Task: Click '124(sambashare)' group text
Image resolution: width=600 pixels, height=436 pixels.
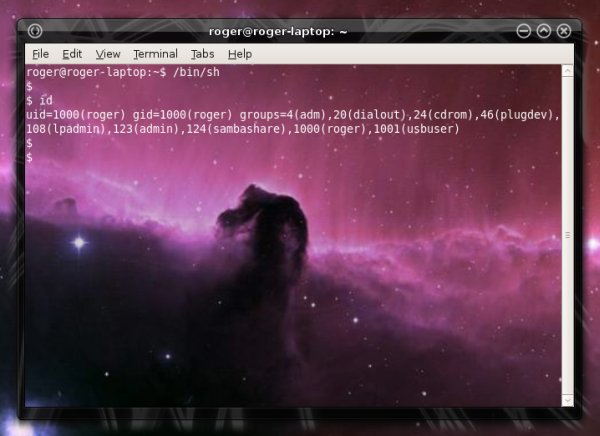Action: pyautogui.click(x=236, y=129)
